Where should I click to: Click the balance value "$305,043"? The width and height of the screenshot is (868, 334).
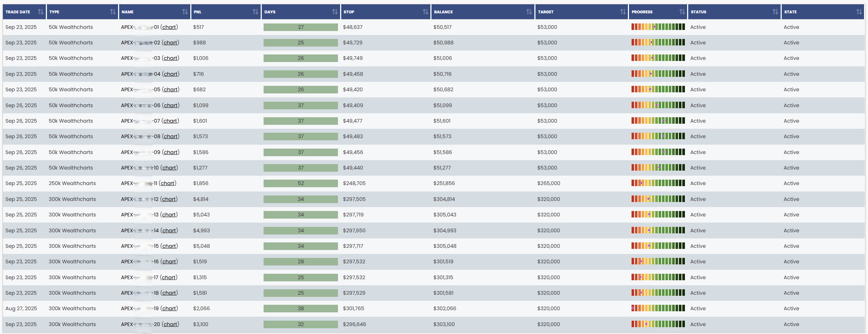point(445,215)
